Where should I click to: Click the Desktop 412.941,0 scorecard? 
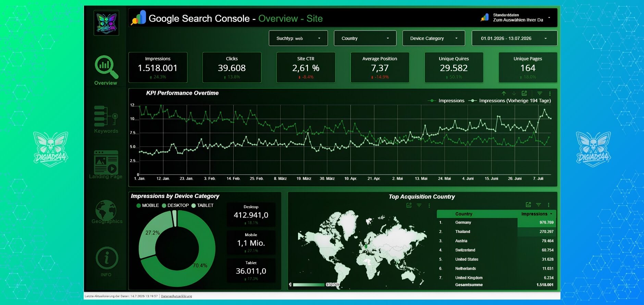click(x=251, y=215)
